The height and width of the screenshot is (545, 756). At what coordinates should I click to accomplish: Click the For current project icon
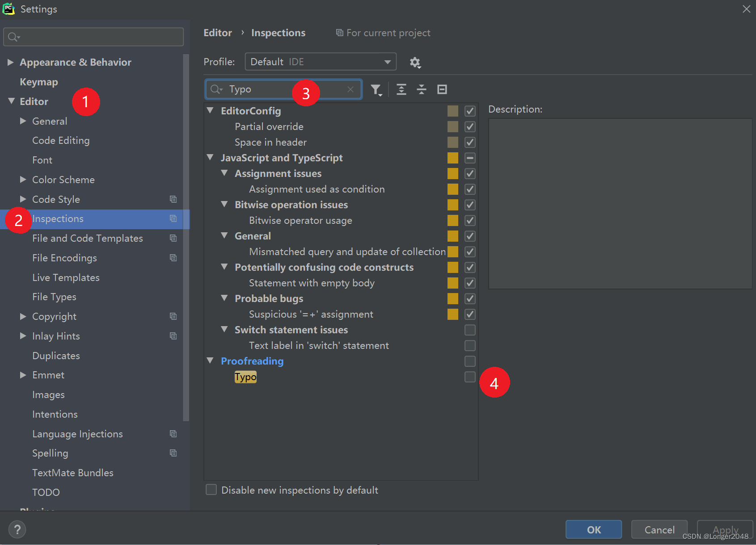(340, 33)
